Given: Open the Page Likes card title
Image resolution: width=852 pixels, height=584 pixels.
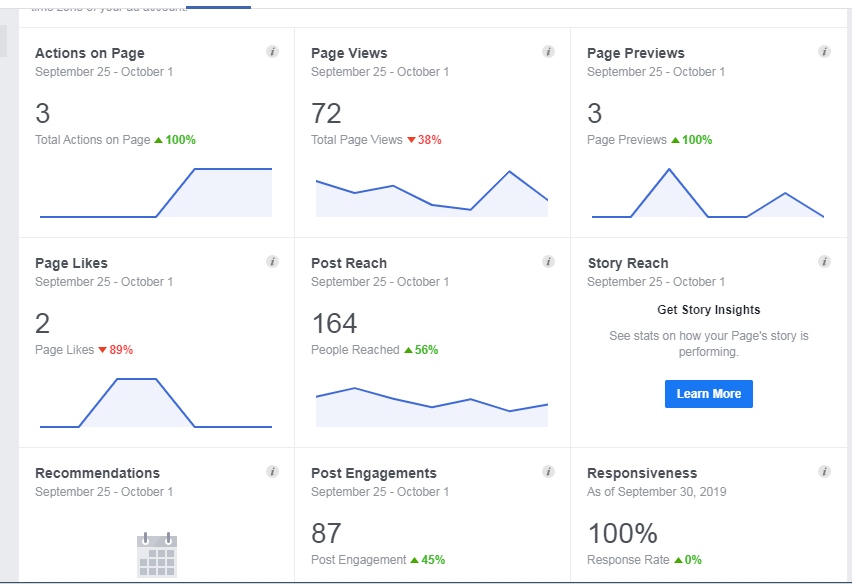Looking at the screenshot, I should click(71, 263).
